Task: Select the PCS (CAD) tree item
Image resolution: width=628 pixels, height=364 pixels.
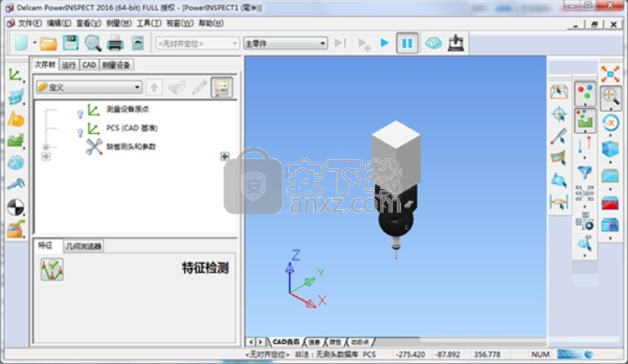Action: coord(131,128)
